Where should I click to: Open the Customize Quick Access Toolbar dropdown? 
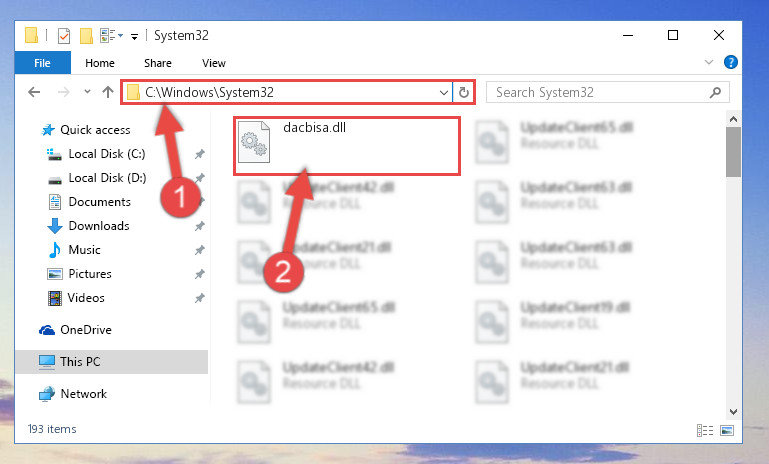click(134, 36)
